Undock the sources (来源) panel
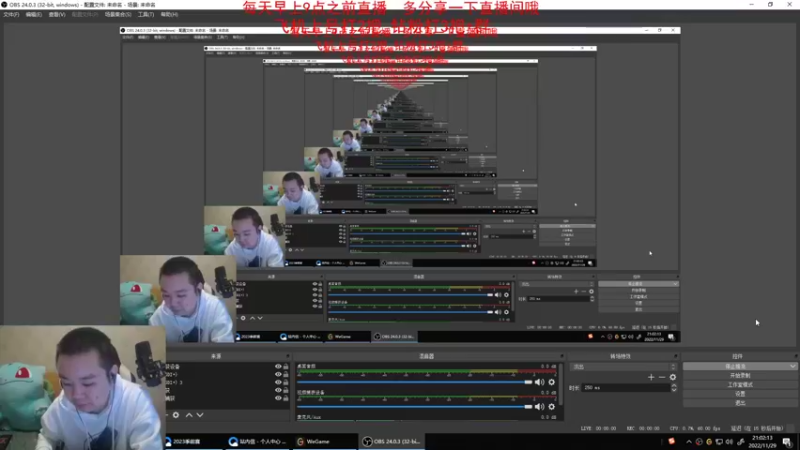Image resolution: width=800 pixels, height=450 pixels. tap(287, 356)
